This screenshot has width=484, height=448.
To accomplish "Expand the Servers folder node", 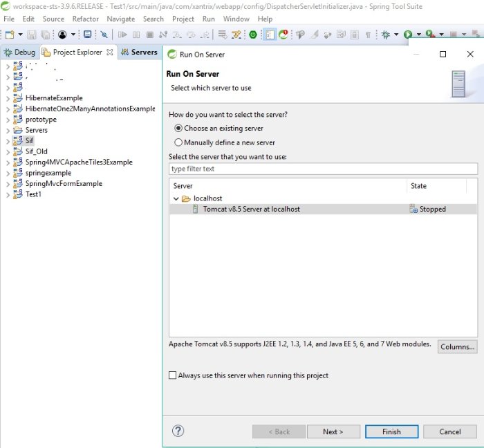I will point(8,131).
